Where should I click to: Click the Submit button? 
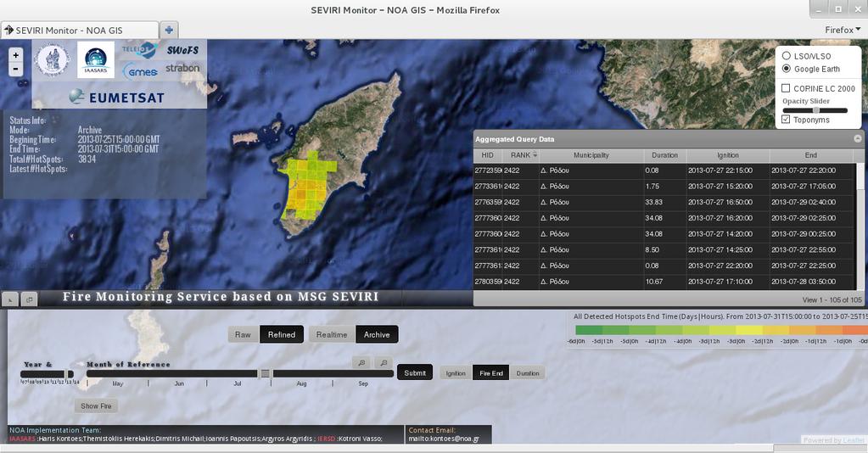tap(415, 372)
